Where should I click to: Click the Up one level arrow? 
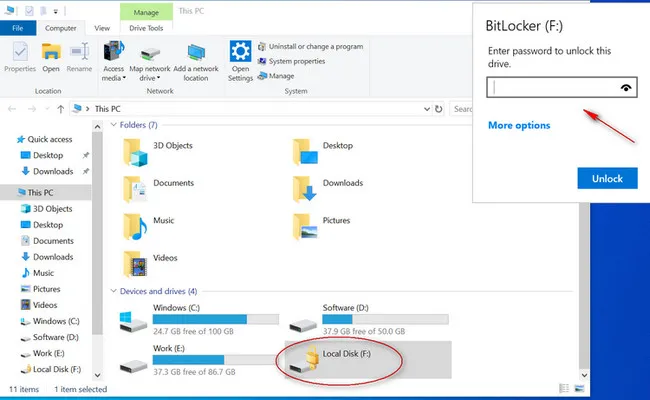tap(61, 109)
